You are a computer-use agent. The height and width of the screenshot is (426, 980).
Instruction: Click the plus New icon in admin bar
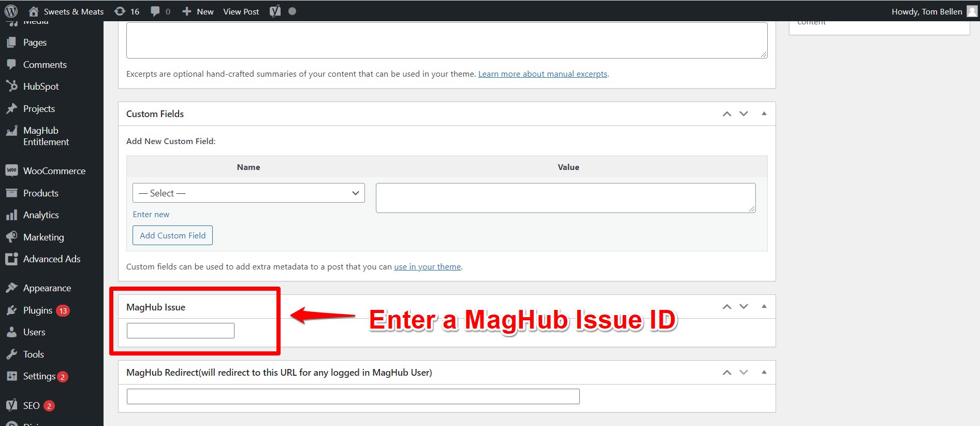coord(187,11)
